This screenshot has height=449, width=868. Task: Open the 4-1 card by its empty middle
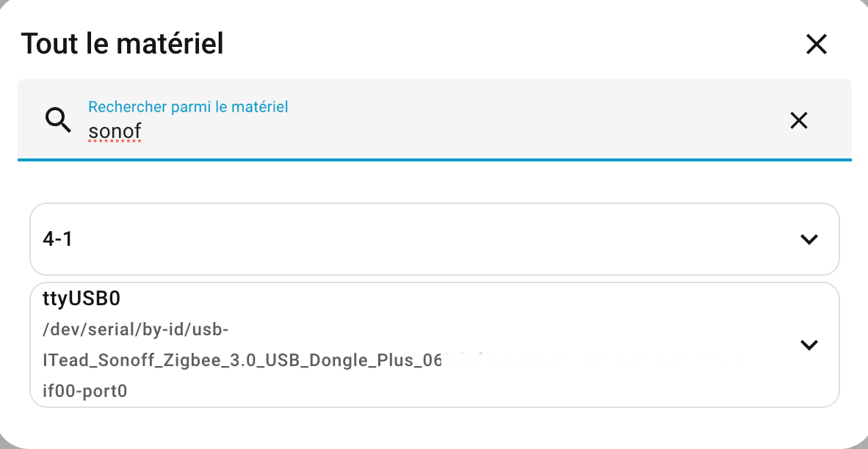pos(433,239)
